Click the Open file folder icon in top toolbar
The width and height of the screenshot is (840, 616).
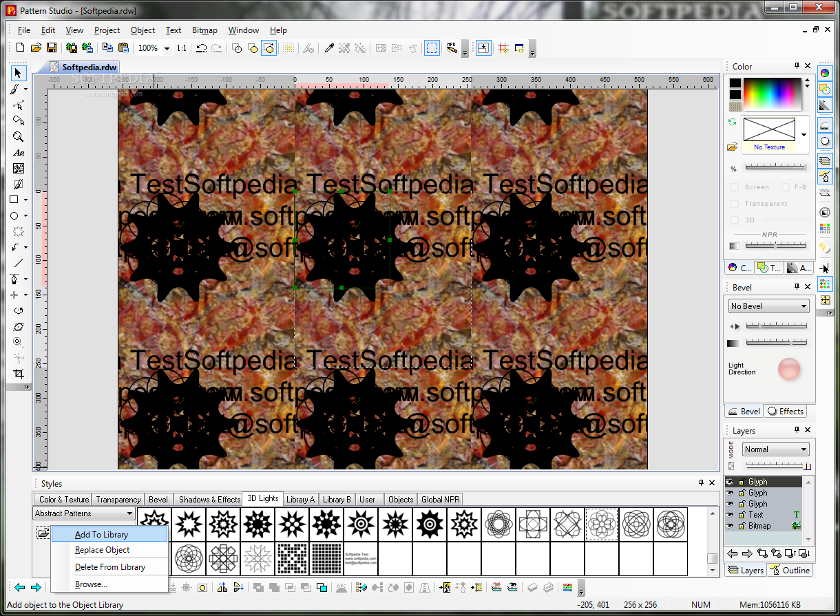coord(36,47)
